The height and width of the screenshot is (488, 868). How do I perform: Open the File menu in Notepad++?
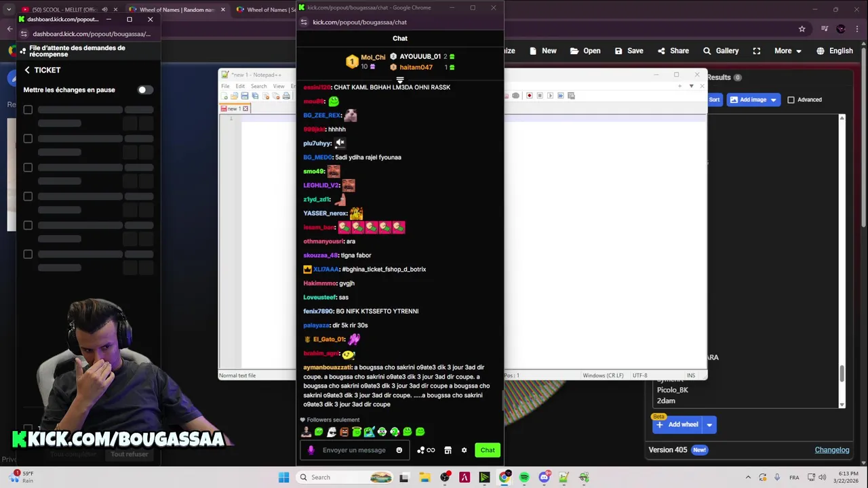pyautogui.click(x=225, y=86)
